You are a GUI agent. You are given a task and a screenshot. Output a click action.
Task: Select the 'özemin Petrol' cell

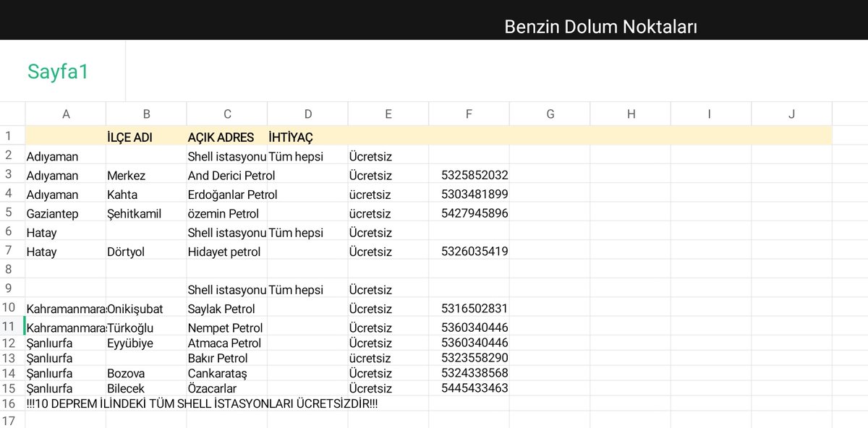(227, 213)
